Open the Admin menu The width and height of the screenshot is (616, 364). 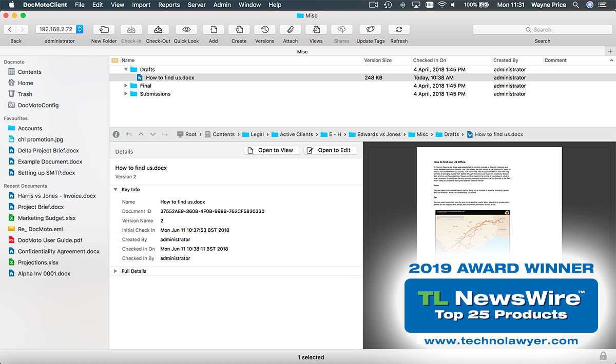click(222, 5)
